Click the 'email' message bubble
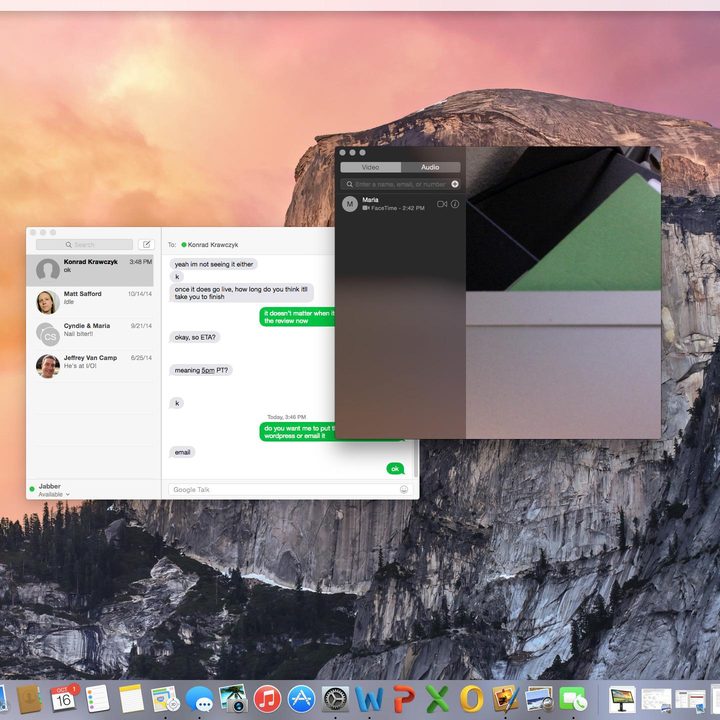This screenshot has height=720, width=720. pyautogui.click(x=182, y=452)
